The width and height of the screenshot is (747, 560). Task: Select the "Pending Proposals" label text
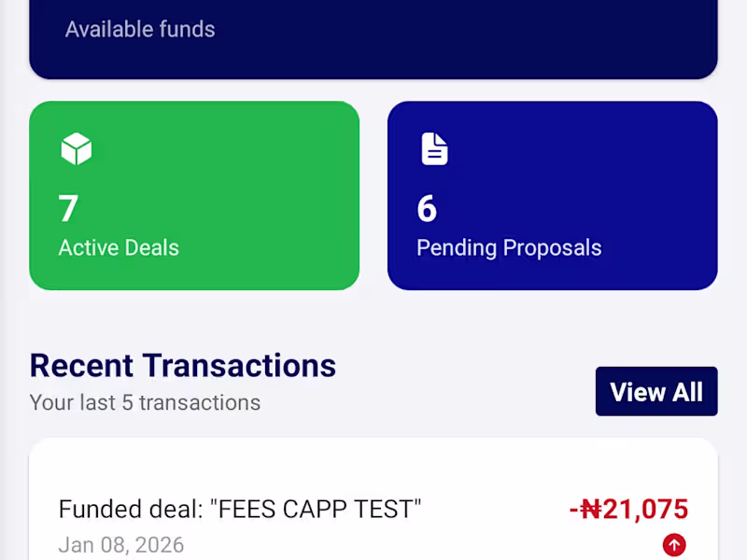[x=509, y=247]
